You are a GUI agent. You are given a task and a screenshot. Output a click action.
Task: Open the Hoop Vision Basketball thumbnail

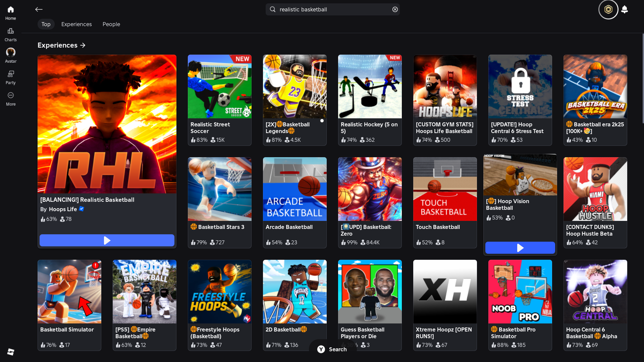pos(520,175)
